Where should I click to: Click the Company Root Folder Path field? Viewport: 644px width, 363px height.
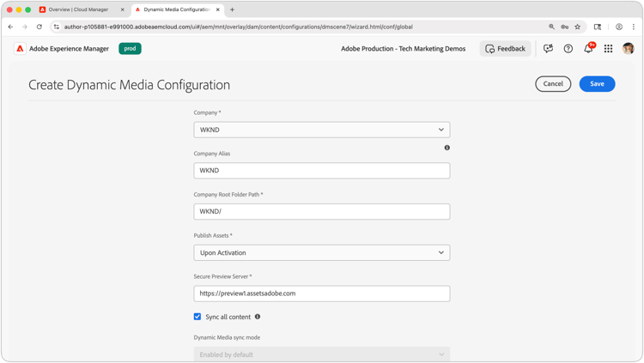point(321,212)
